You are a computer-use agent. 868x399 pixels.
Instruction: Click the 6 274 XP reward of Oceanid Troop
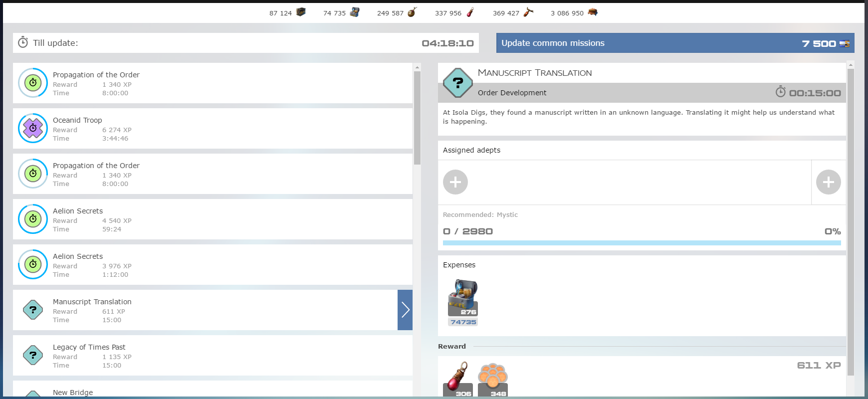tap(117, 130)
